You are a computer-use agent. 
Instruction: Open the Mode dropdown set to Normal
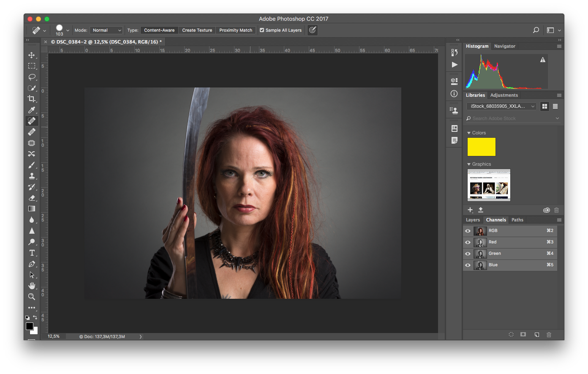(x=106, y=30)
